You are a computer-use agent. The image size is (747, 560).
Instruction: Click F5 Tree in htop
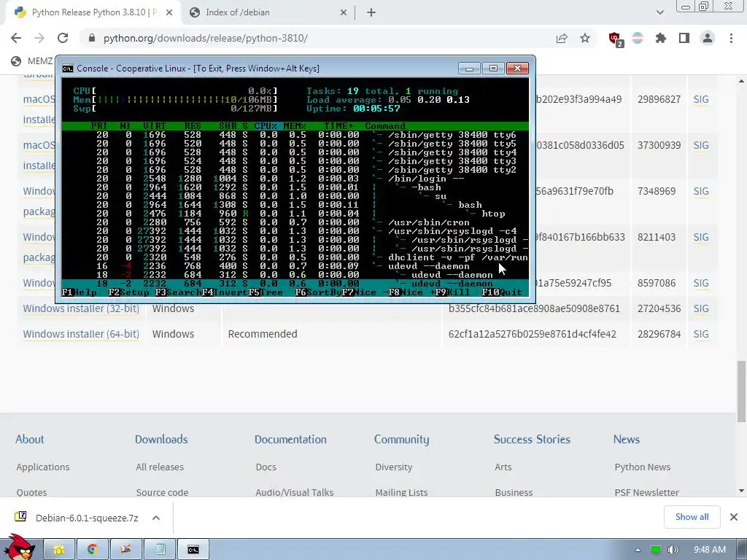point(266,292)
